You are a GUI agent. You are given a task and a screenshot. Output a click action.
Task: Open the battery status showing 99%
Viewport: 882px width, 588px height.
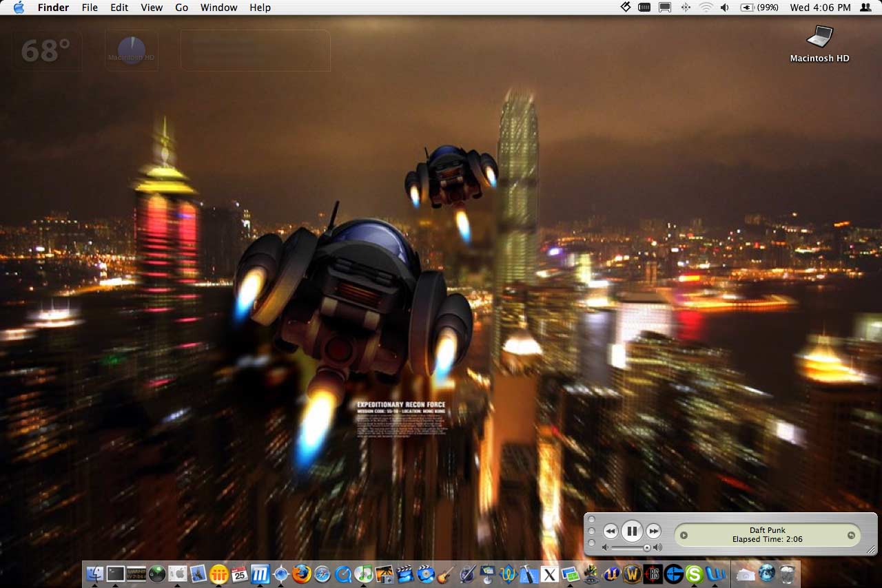pos(759,8)
